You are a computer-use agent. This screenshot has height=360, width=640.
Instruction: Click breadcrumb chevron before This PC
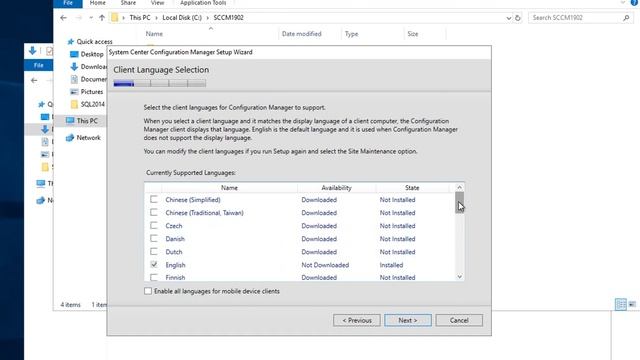point(124,18)
